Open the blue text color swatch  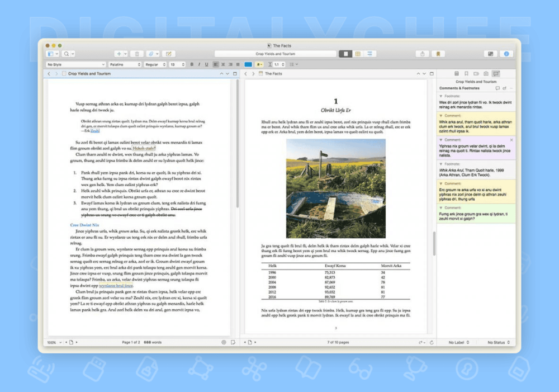click(x=248, y=64)
